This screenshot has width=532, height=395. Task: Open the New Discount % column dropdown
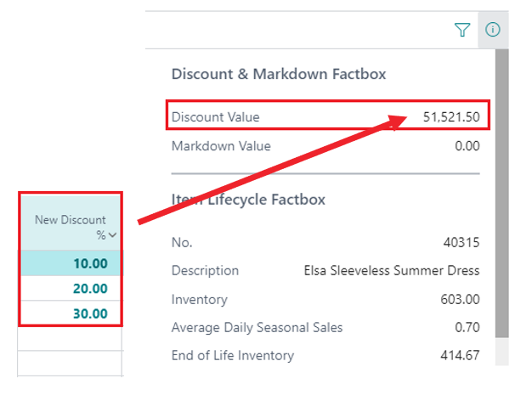point(113,235)
